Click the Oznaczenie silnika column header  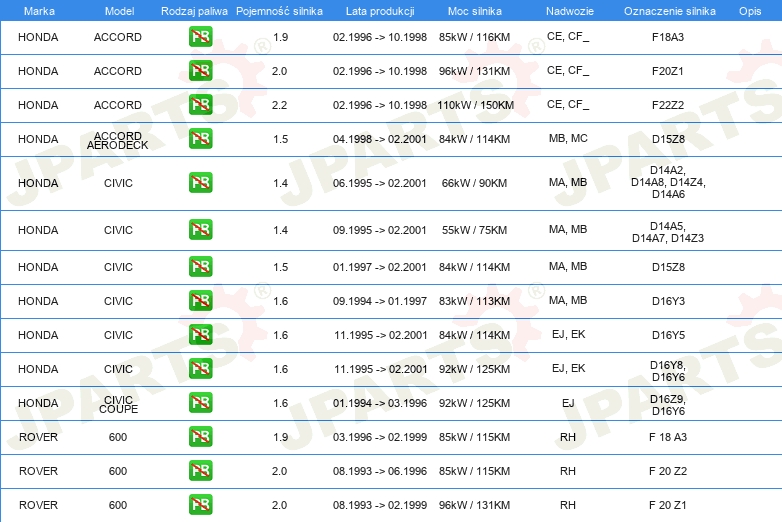tap(669, 11)
